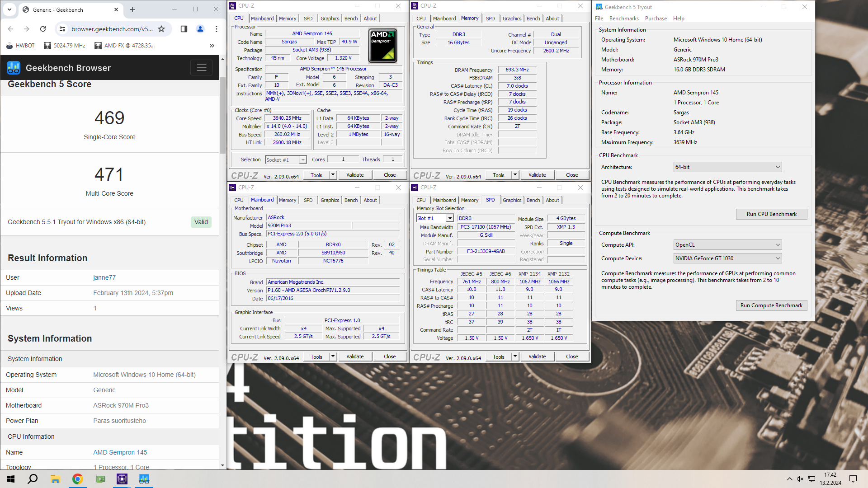Screen dimensions: 868x488
Task: Click the AMD Sempron logo in CPU-Z
Action: 382,46
